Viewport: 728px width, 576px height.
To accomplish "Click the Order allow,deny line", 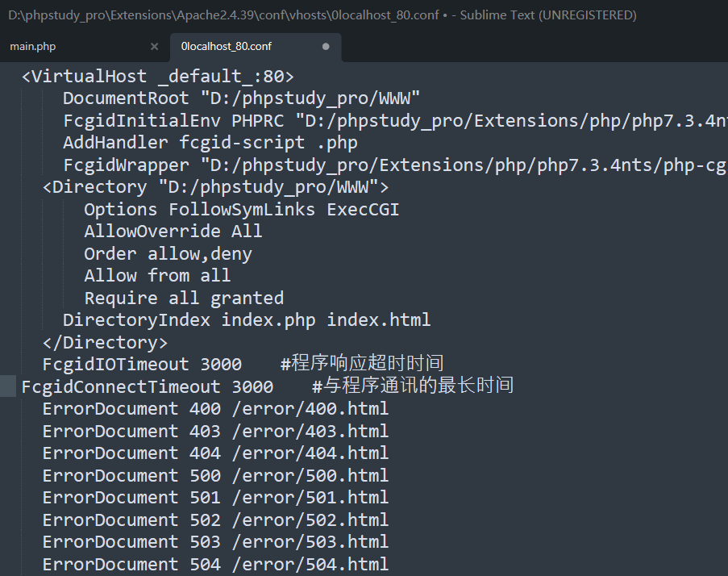I will 168,253.
